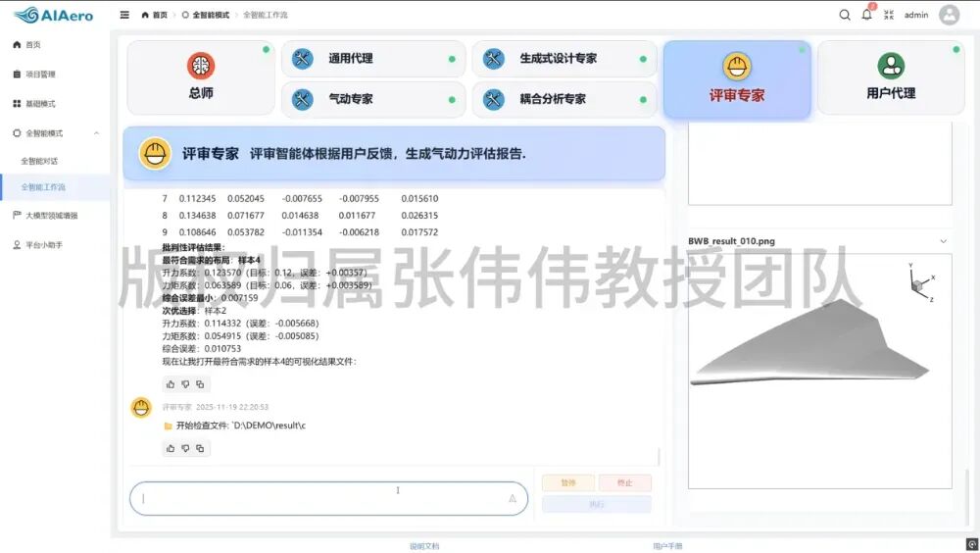Click the 评审专家 helmet icon in card

tap(737, 66)
